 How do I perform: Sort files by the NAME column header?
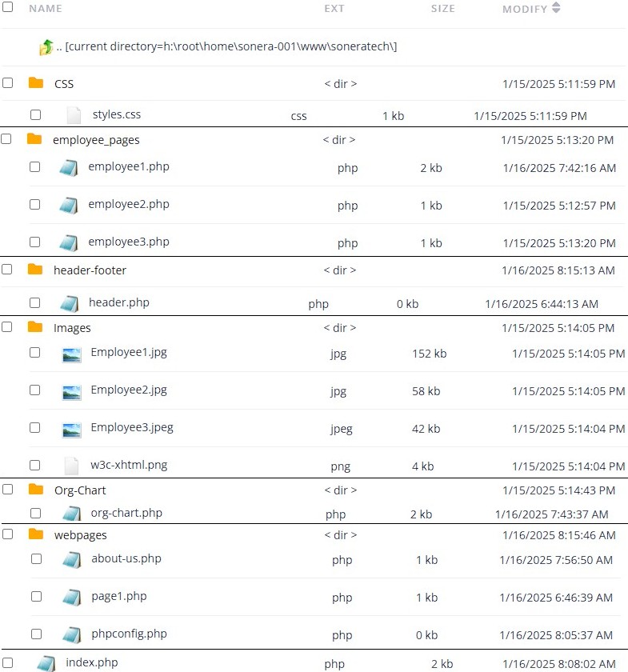(x=46, y=8)
